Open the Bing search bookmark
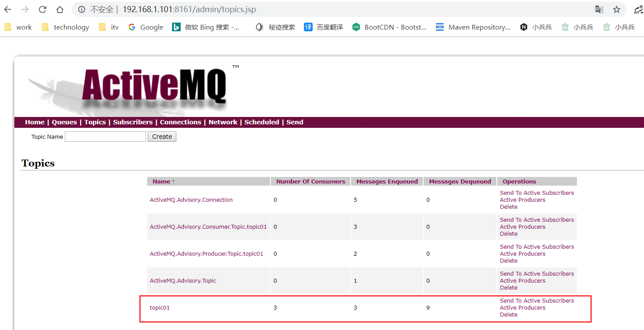 pyautogui.click(x=206, y=27)
